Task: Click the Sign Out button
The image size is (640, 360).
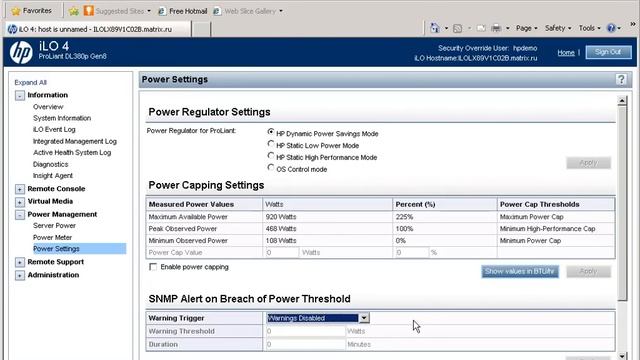Action: click(608, 52)
